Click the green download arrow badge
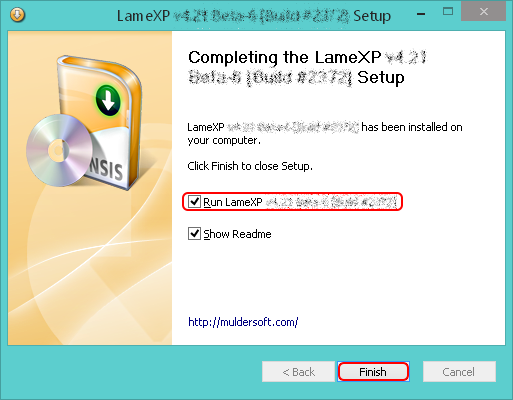Image resolution: width=513 pixels, height=400 pixels. coord(108,101)
